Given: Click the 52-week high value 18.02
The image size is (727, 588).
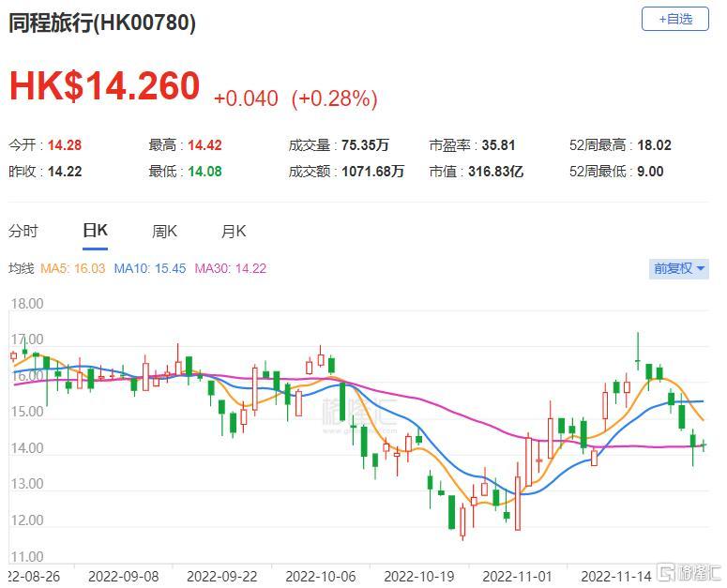Looking at the screenshot, I should pyautogui.click(x=654, y=145).
